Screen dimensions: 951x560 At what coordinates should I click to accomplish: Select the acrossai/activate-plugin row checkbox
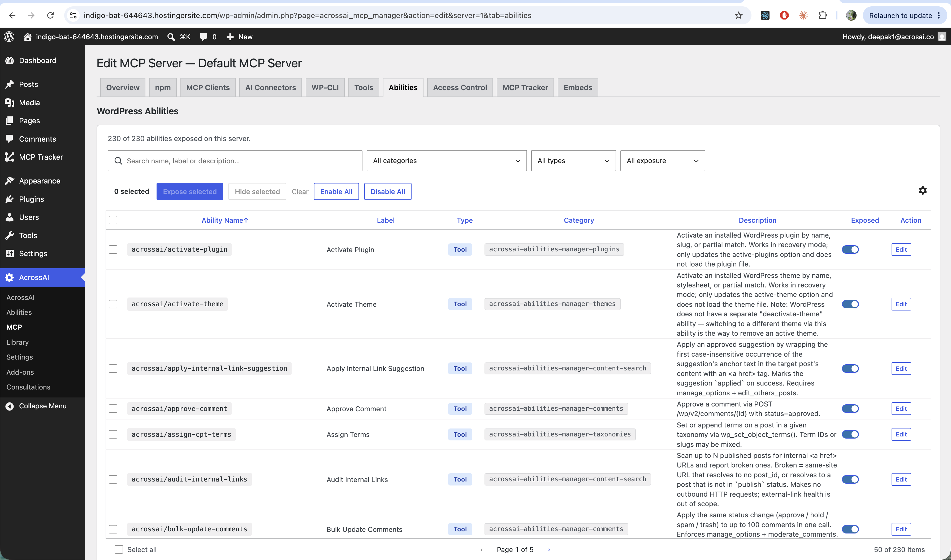tap(113, 250)
